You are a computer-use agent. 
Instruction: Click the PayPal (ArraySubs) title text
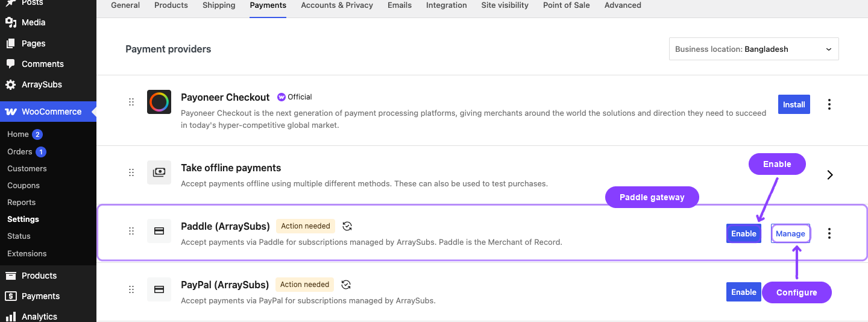(x=225, y=285)
